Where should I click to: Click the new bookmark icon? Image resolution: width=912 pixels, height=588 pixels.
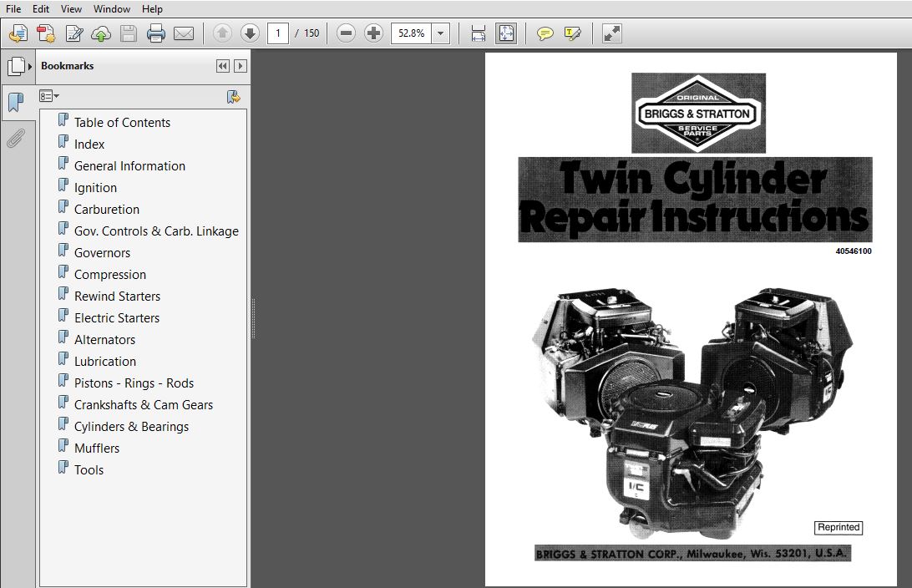click(233, 97)
